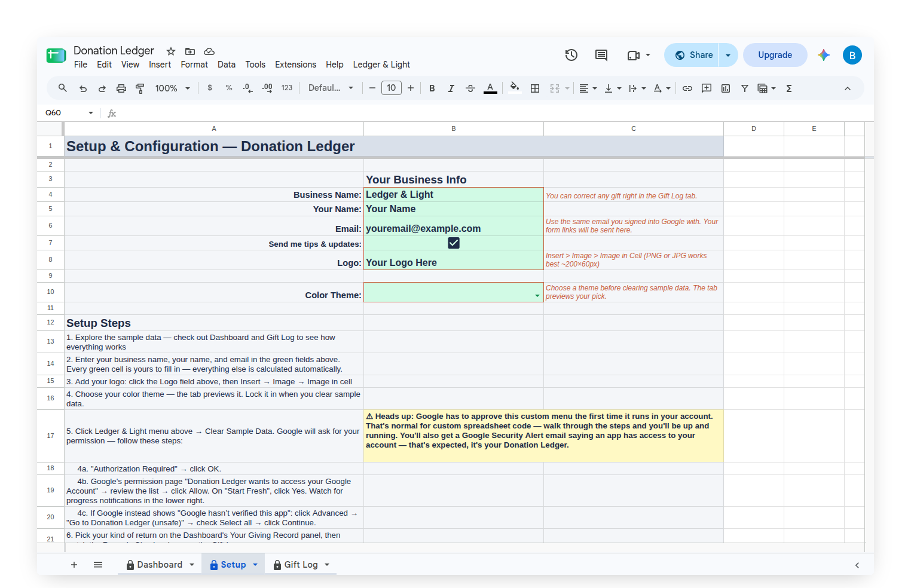Add a new sheet with plus button

coord(74,565)
